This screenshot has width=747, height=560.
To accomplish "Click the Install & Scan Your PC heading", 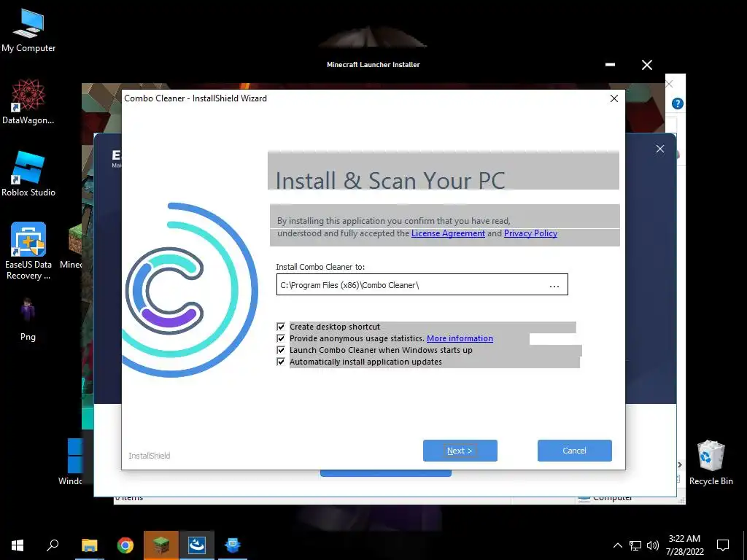I will point(390,181).
